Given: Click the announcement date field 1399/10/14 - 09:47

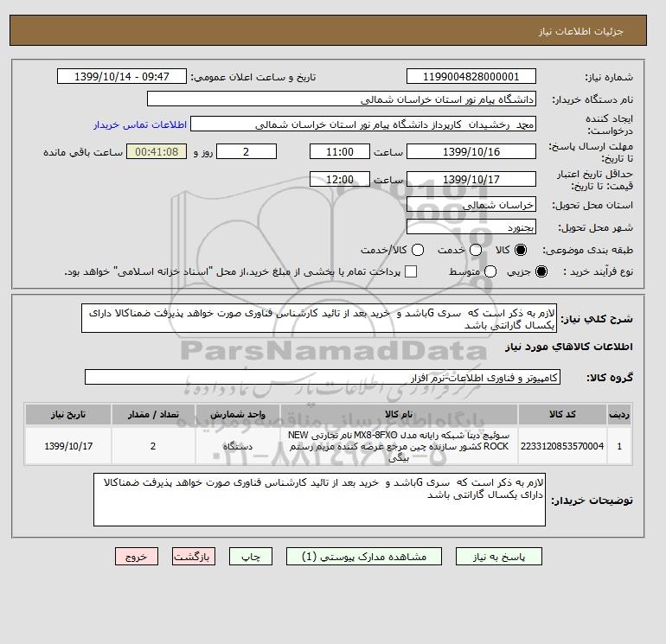Looking at the screenshot, I should pyautogui.click(x=122, y=76).
